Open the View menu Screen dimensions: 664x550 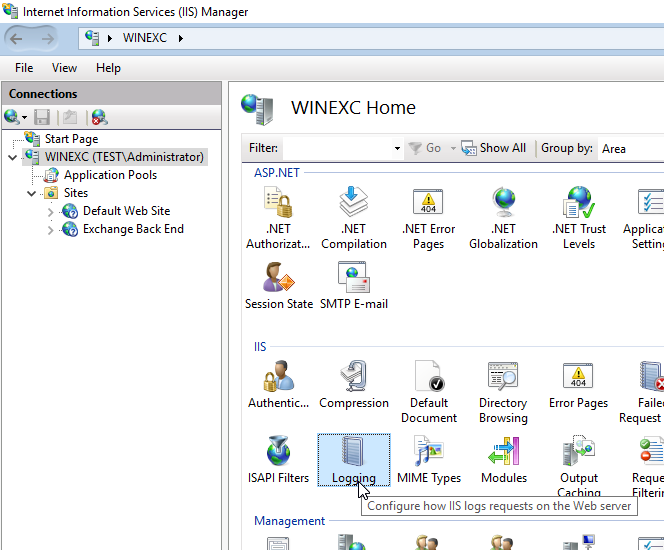click(64, 68)
